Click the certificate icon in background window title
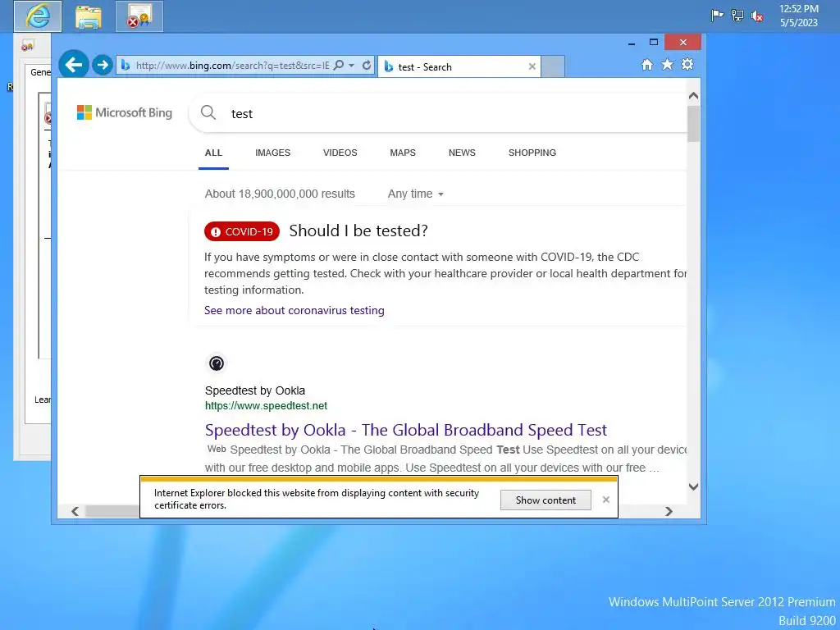 (27, 47)
